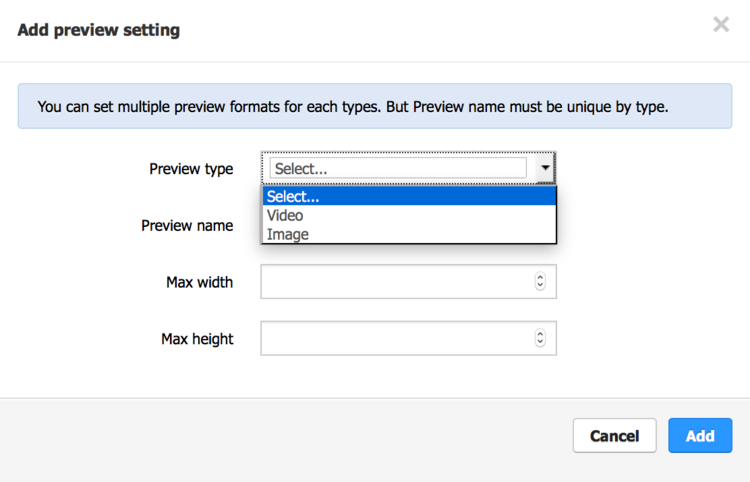Choose Video from the dropdown list
Image resolution: width=750 pixels, height=482 pixels.
pyautogui.click(x=409, y=215)
